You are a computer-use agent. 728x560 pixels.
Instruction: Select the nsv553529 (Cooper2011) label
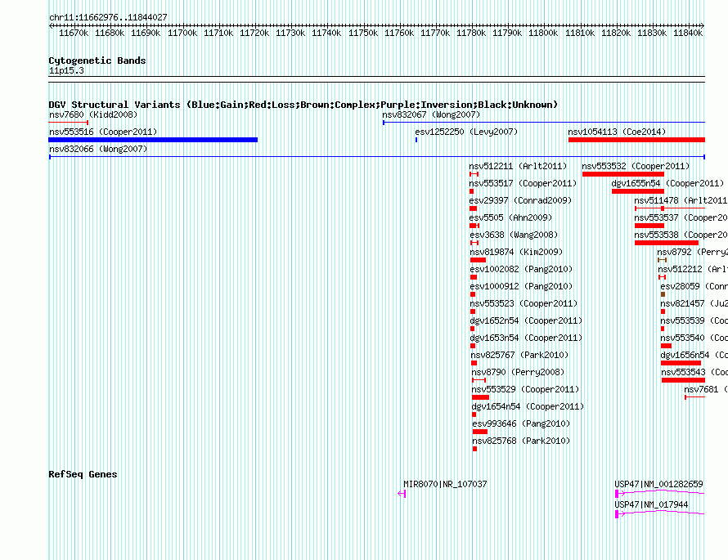tap(526, 389)
